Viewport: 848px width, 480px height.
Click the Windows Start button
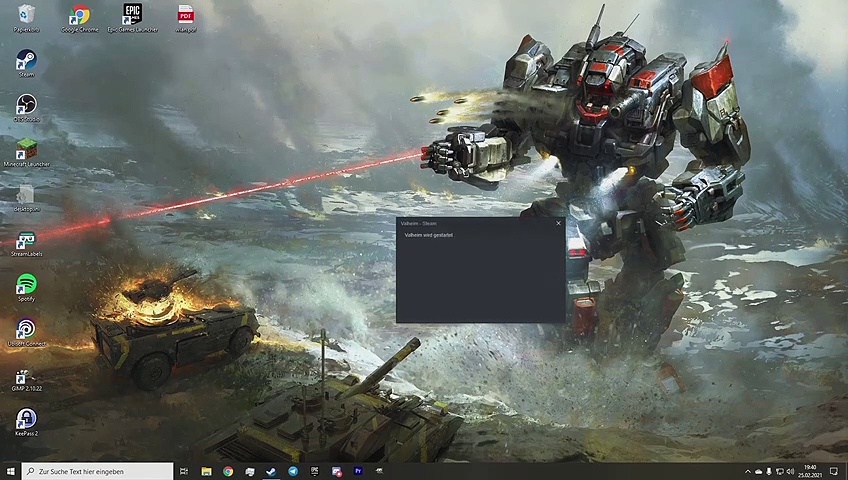pos(10,471)
